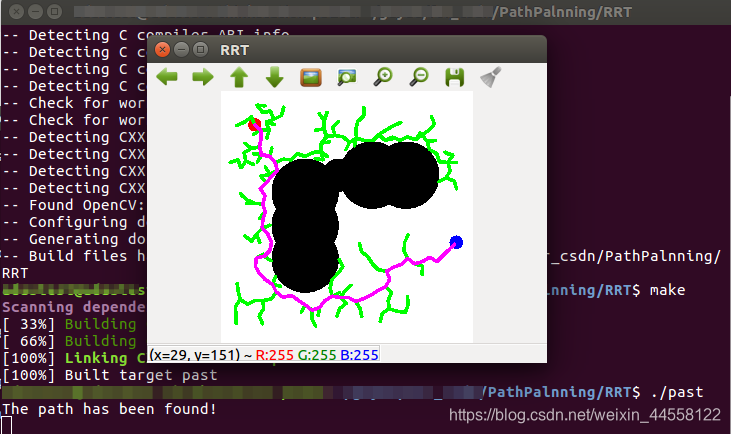Save the image with the floppy icon
This screenshot has height=434, width=731.
455,77
